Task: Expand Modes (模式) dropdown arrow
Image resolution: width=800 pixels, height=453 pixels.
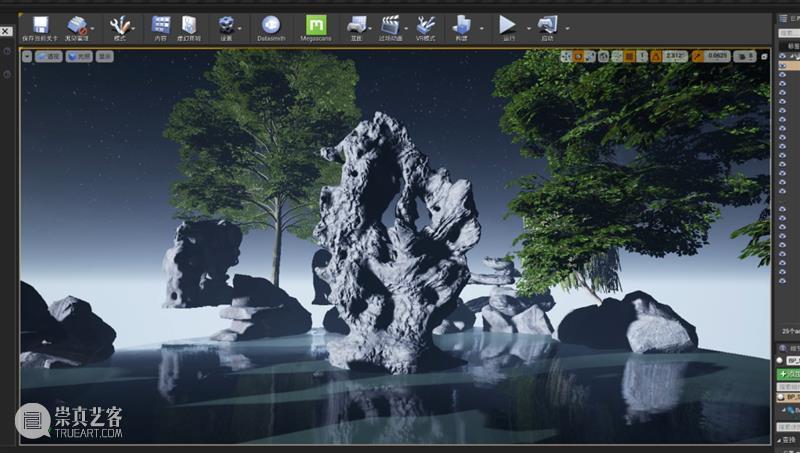Action: (x=133, y=28)
